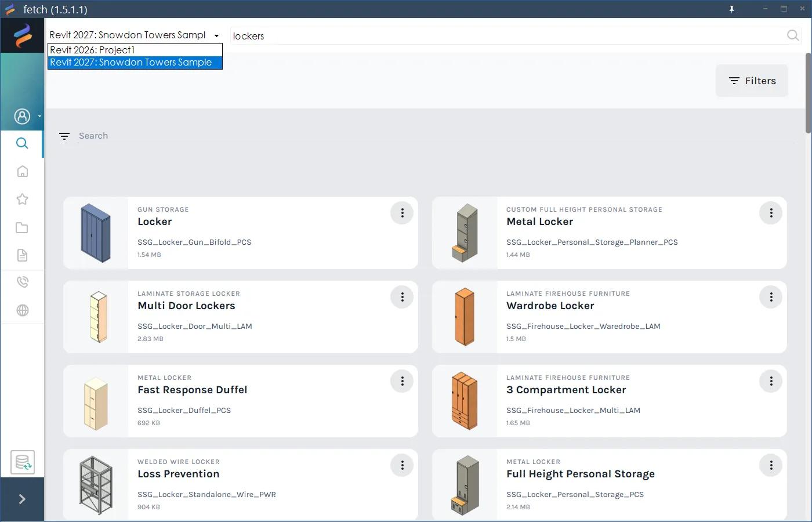Select the Locker title under Gun Storage
The width and height of the screenshot is (812, 522).
point(155,222)
